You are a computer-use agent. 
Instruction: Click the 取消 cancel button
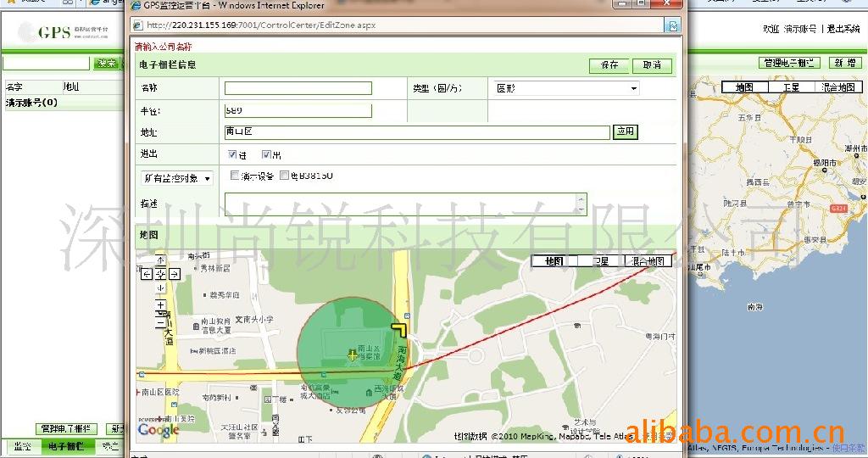click(652, 65)
